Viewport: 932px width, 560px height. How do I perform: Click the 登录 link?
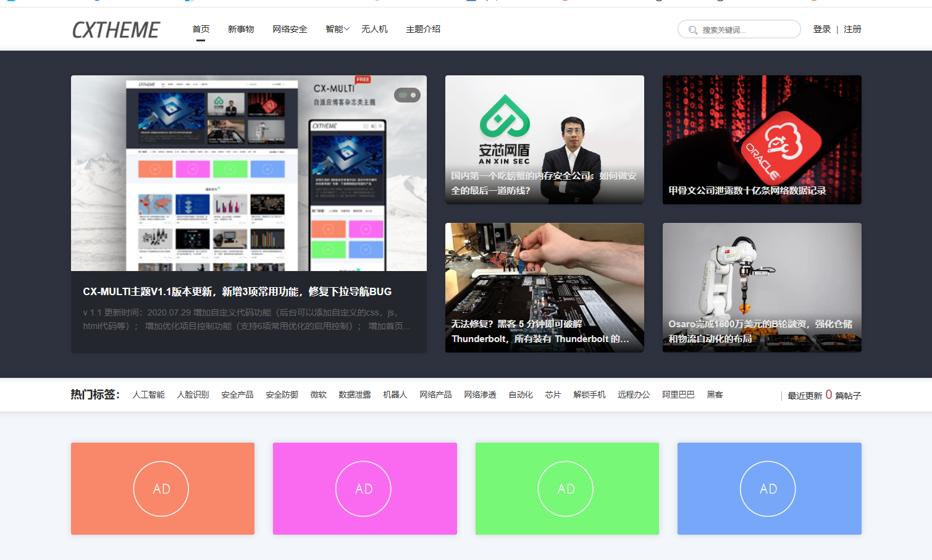(x=822, y=29)
